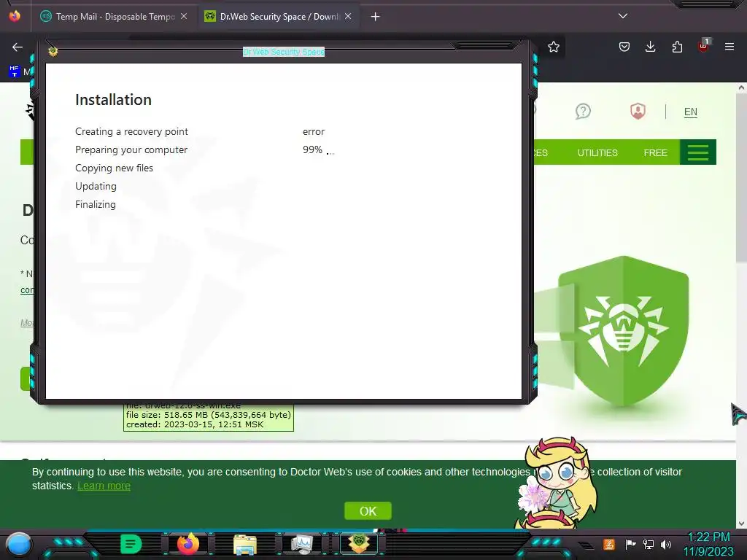The height and width of the screenshot is (560, 747).
Task: Open the Firefox hamburger application menu
Action: (729, 47)
